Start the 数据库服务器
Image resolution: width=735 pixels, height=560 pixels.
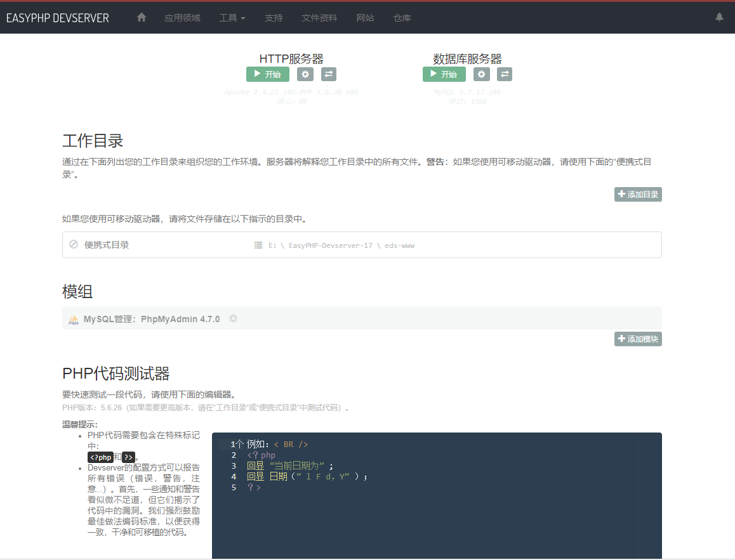(444, 74)
